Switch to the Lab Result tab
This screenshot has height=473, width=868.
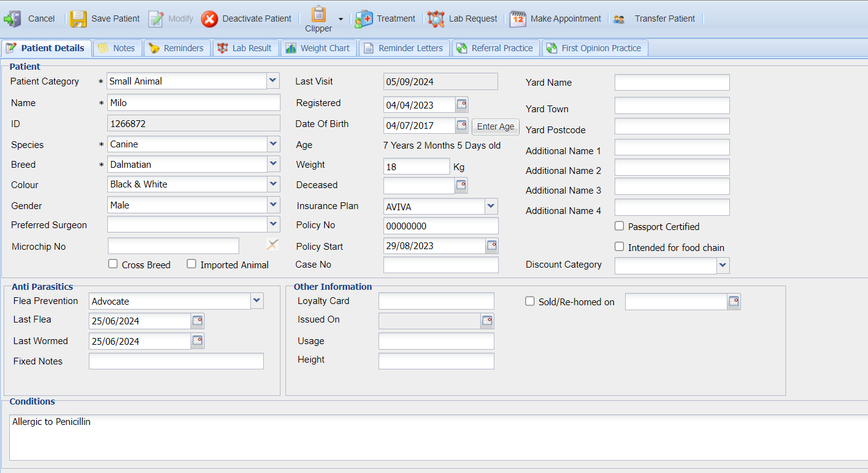pyautogui.click(x=245, y=48)
